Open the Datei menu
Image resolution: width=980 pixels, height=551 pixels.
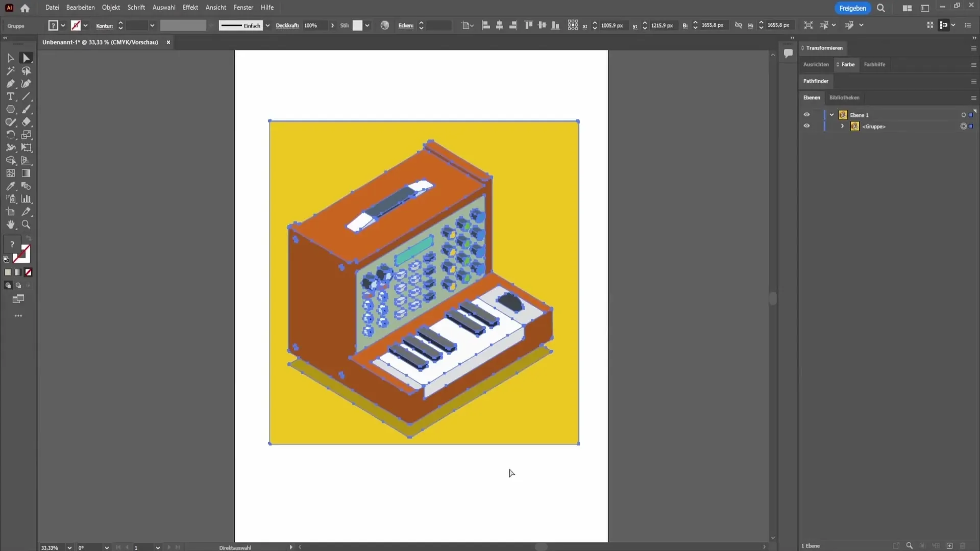(x=52, y=8)
